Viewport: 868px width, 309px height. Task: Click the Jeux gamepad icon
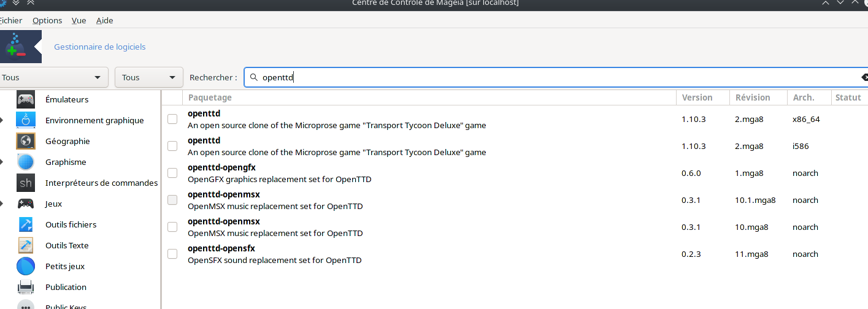[26, 204]
